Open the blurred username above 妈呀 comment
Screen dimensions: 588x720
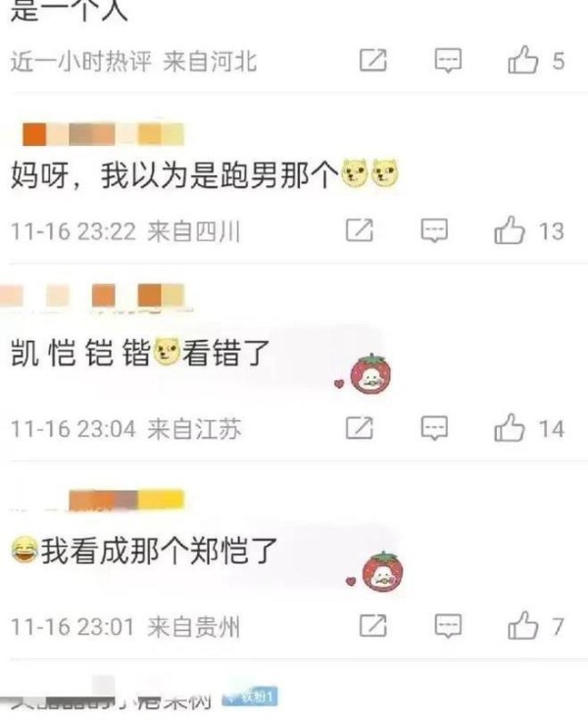click(x=103, y=134)
